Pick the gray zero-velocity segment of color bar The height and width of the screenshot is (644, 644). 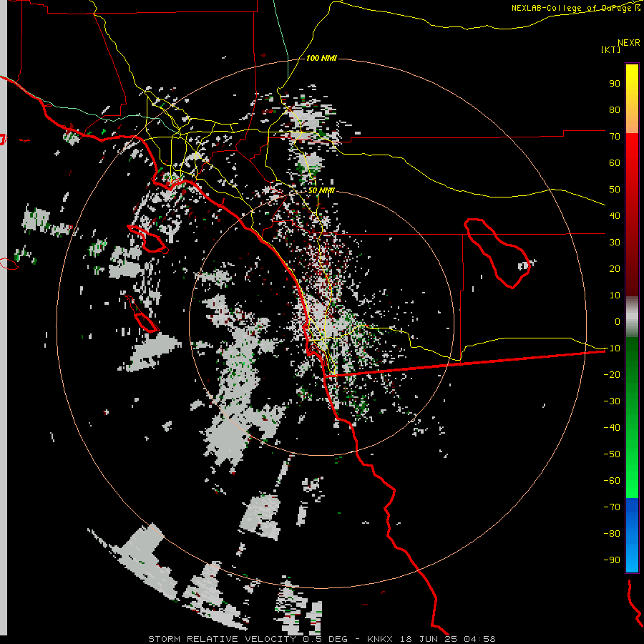pyautogui.click(x=632, y=317)
